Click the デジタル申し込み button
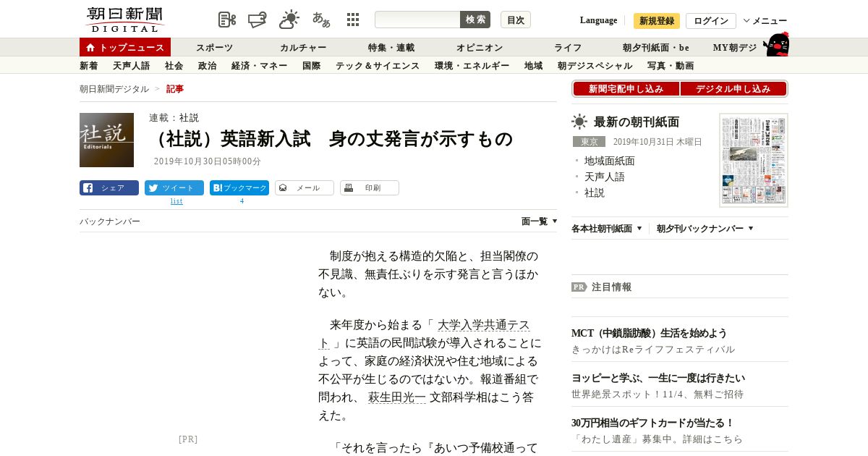The image size is (868, 456). click(x=733, y=89)
